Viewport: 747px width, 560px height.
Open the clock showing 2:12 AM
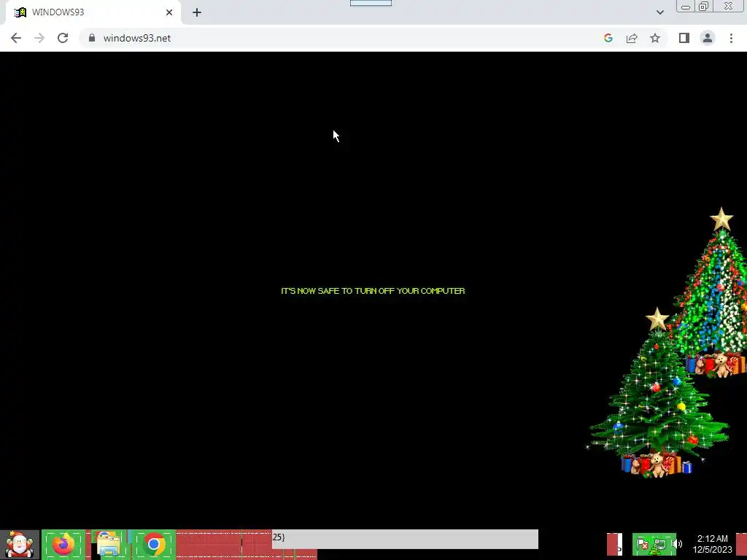[712, 544]
